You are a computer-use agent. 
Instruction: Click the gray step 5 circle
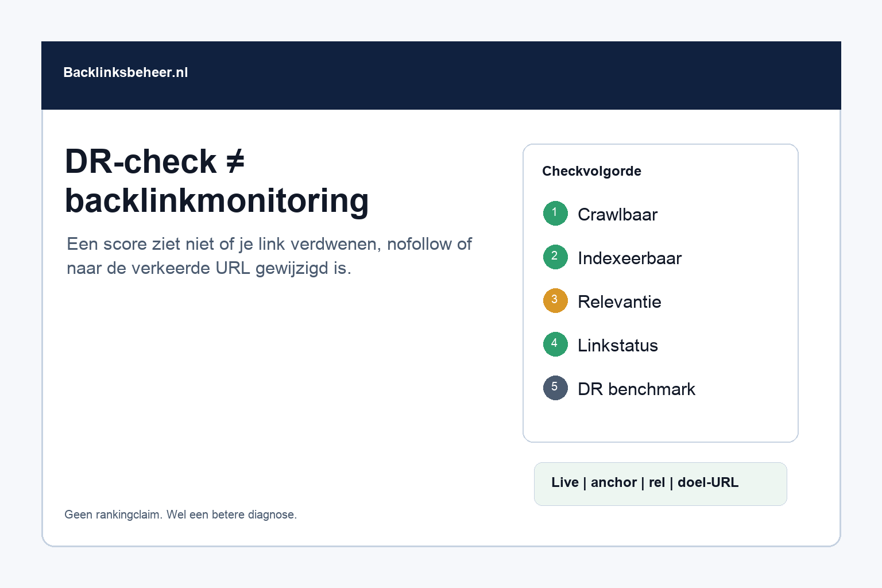(555, 388)
